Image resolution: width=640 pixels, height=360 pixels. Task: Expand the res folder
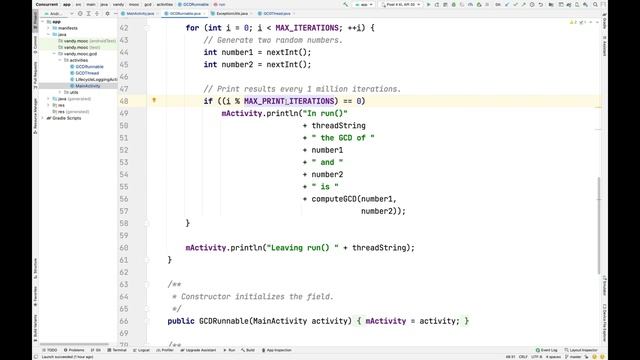coord(49,105)
